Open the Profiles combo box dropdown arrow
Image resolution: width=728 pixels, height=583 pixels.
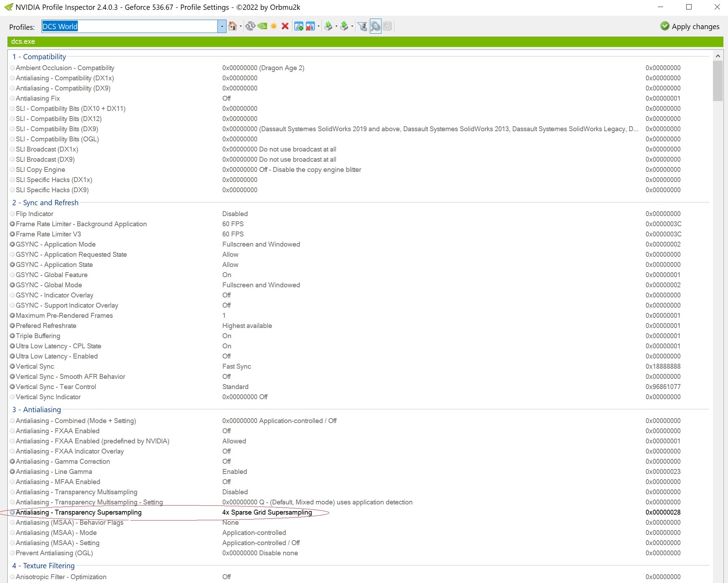pyautogui.click(x=222, y=26)
